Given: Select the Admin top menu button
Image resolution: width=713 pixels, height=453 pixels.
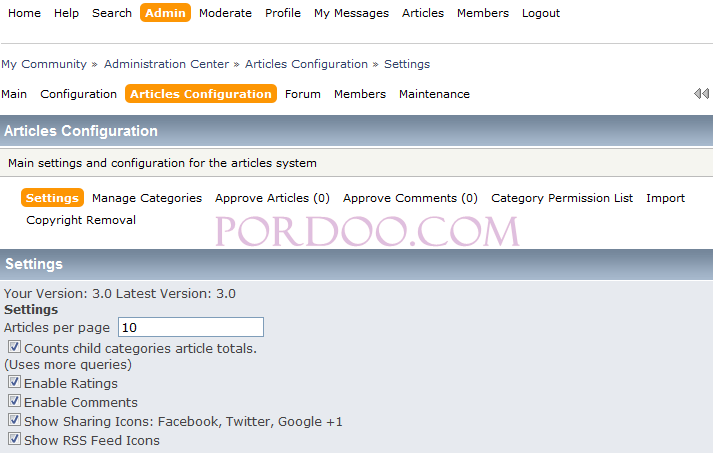Looking at the screenshot, I should point(165,13).
